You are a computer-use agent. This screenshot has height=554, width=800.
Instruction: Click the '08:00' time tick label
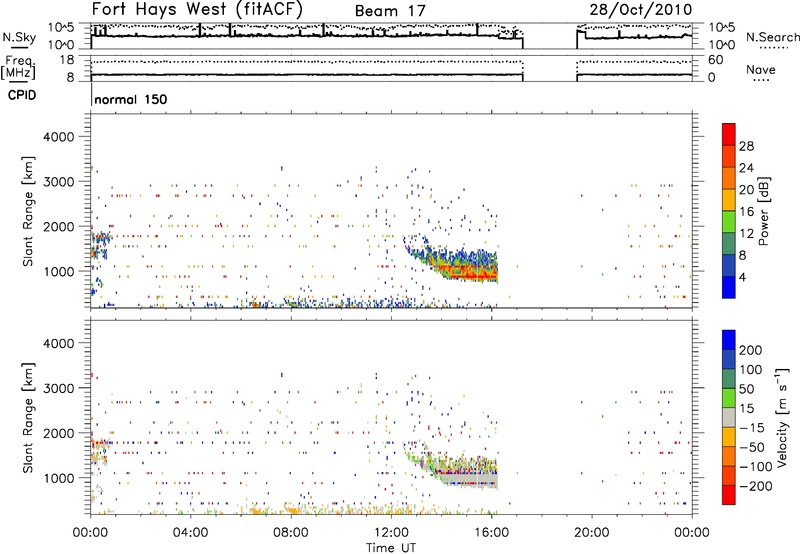tap(291, 533)
